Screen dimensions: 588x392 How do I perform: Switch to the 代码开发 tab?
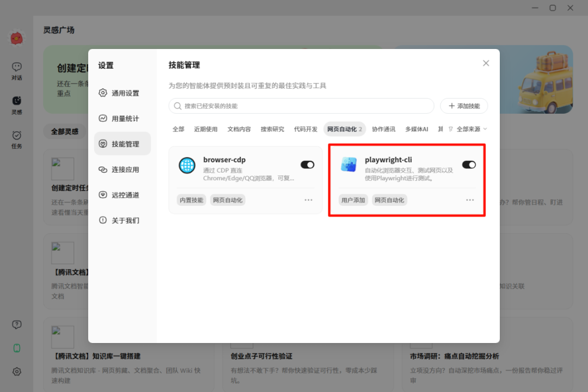click(305, 129)
